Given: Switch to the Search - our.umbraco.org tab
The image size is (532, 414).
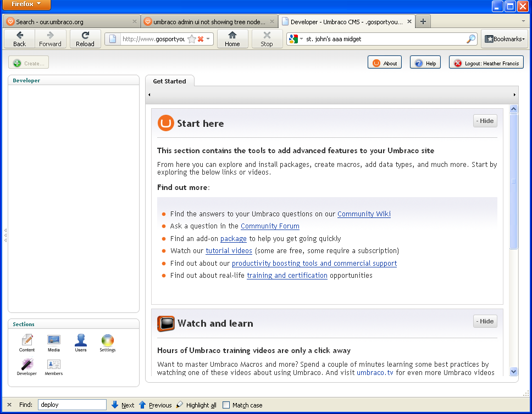Looking at the screenshot, I should [70, 22].
